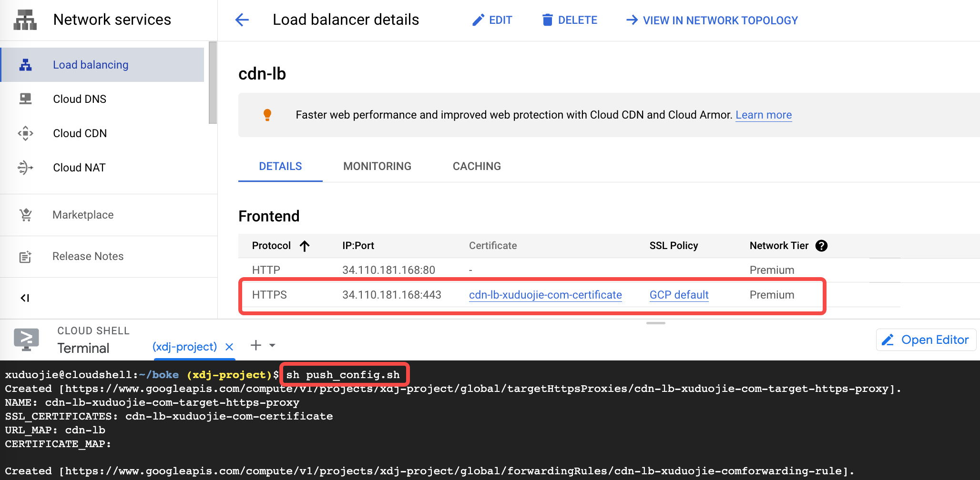This screenshot has height=480, width=980.
Task: Click the Cloud Shell resize handle
Action: (656, 323)
